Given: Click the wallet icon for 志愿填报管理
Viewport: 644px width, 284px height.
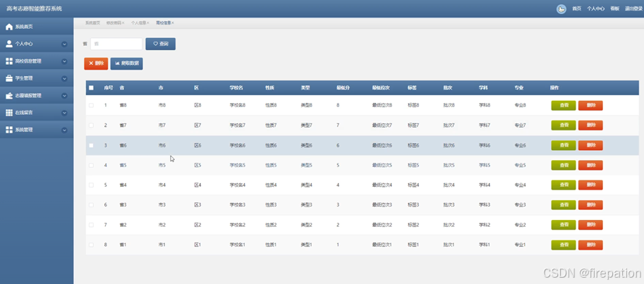Looking at the screenshot, I should [x=9, y=96].
